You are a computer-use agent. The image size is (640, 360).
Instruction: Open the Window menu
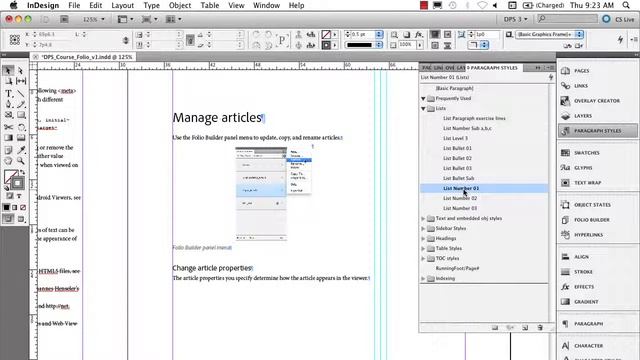coord(266,5)
